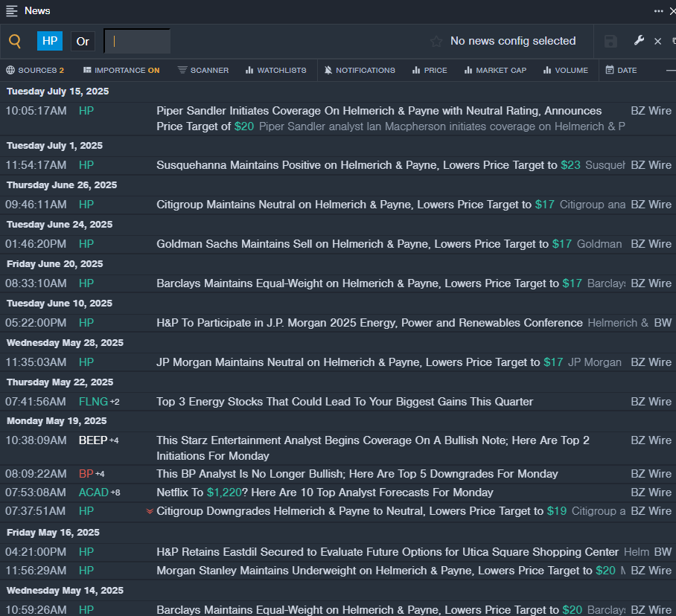Open Susquehanna Maintains Positive headline
The height and width of the screenshot is (616, 676).
(x=369, y=165)
